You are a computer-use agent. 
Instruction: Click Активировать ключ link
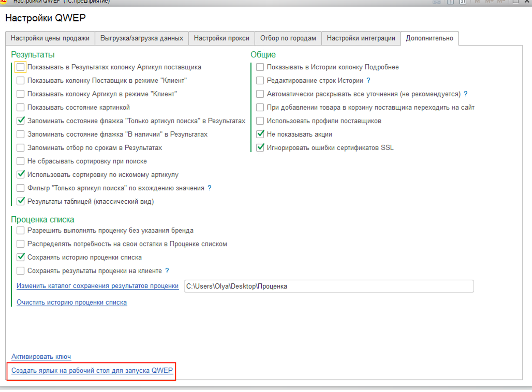[x=41, y=356]
